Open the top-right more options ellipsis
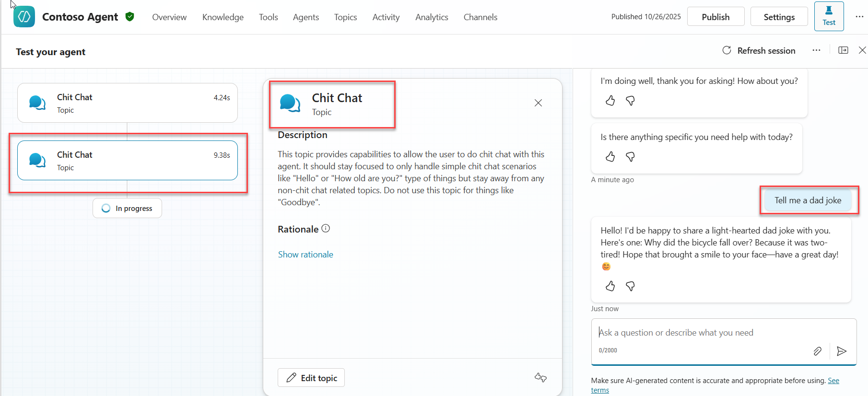The width and height of the screenshot is (868, 396). pos(859,17)
